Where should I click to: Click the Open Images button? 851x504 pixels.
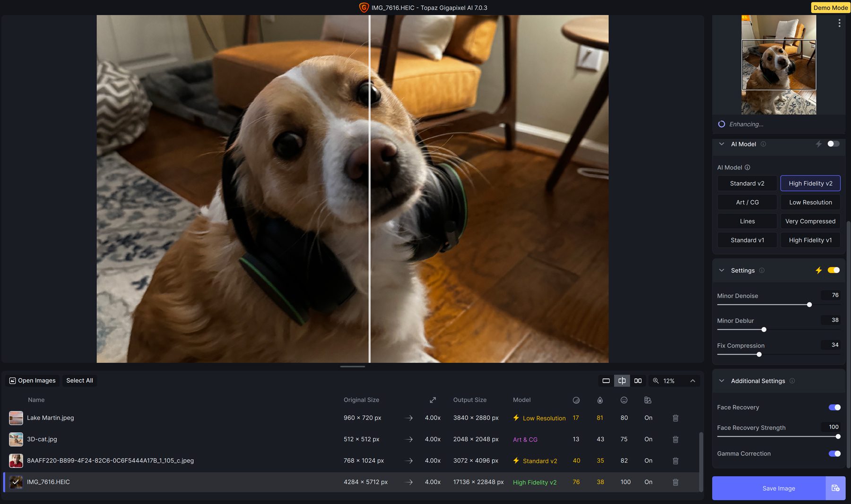[x=33, y=381]
